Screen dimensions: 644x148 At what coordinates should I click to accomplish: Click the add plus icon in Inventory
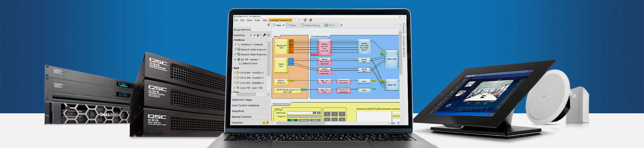point(268,35)
